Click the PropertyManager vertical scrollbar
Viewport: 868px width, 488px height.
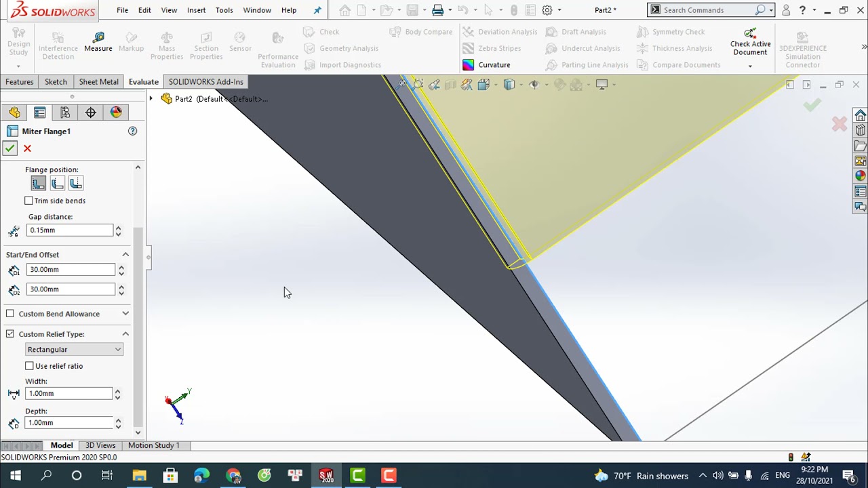138,325
